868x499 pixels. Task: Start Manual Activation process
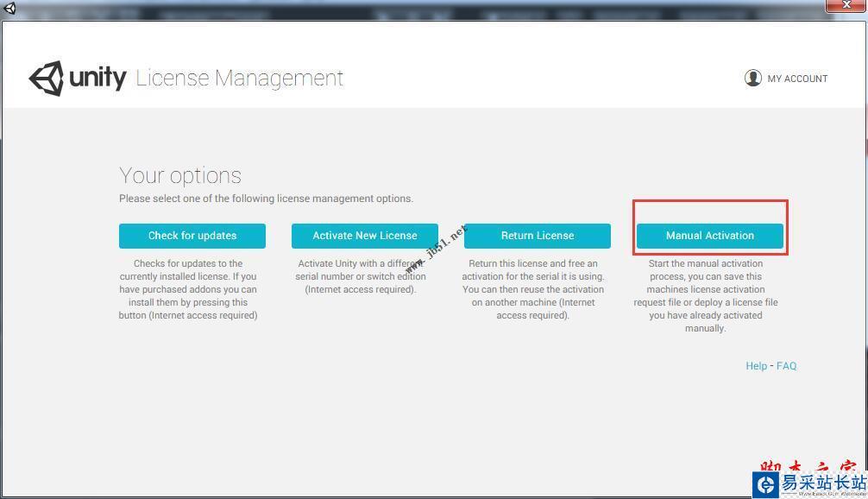point(710,236)
